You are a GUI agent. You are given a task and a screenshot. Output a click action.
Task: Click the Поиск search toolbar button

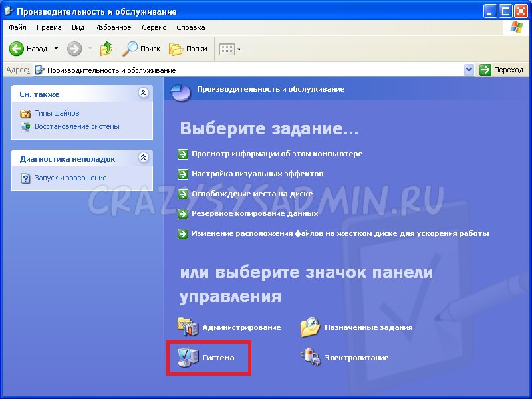pyautogui.click(x=142, y=49)
